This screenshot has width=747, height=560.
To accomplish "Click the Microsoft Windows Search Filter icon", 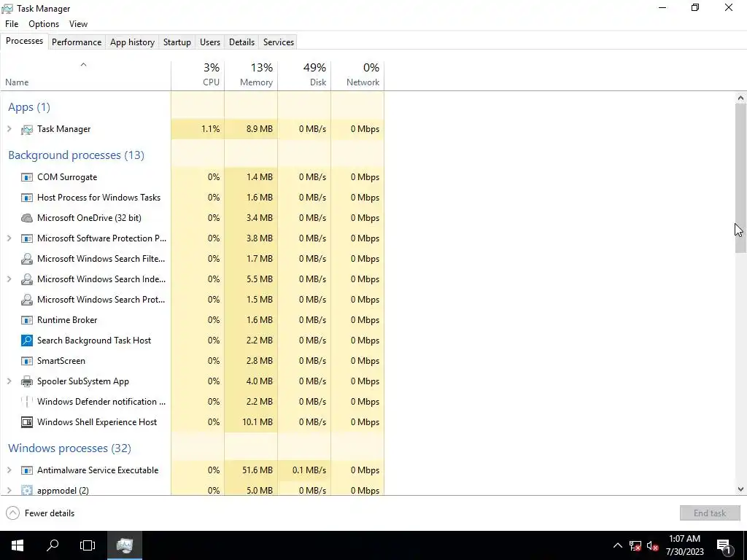I will pos(27,259).
